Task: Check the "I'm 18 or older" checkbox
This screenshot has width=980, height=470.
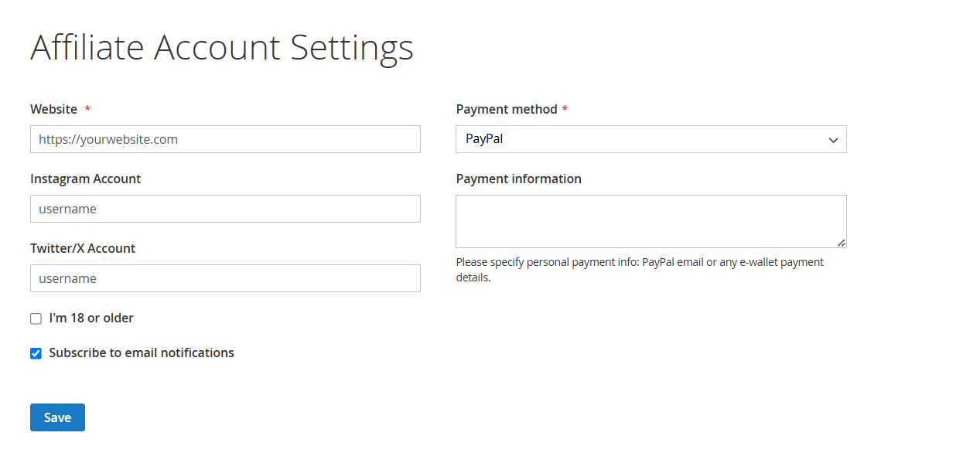Action: [x=36, y=318]
